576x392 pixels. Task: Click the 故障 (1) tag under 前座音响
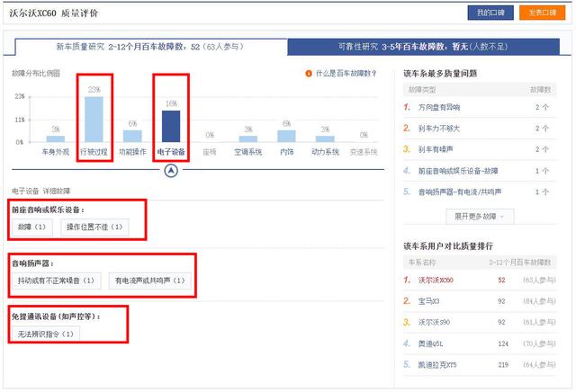[x=32, y=227]
